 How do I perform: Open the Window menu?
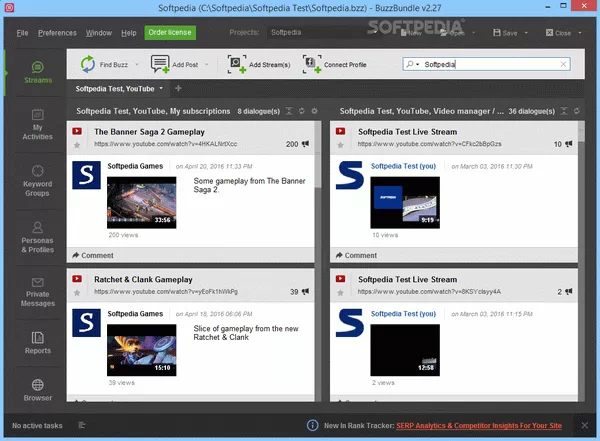(98, 33)
